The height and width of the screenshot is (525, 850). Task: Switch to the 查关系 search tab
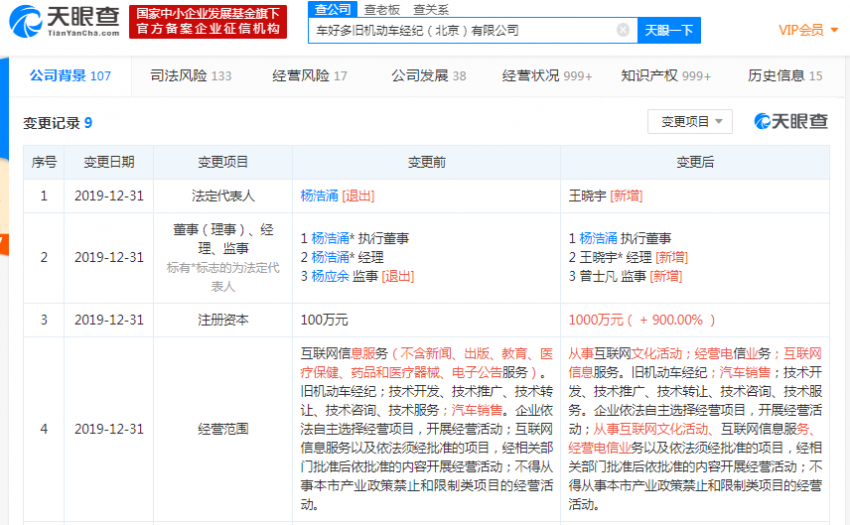point(430,9)
